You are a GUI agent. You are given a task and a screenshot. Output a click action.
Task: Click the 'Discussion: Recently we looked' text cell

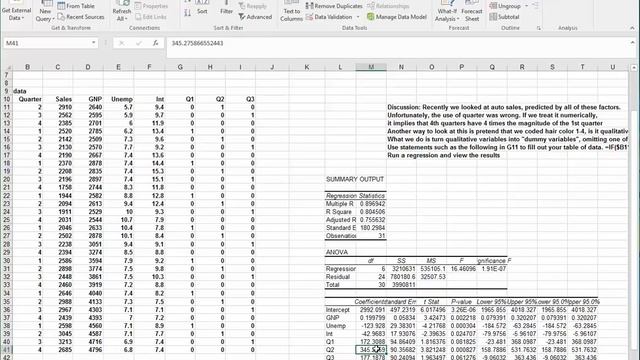pyautogui.click(x=504, y=107)
